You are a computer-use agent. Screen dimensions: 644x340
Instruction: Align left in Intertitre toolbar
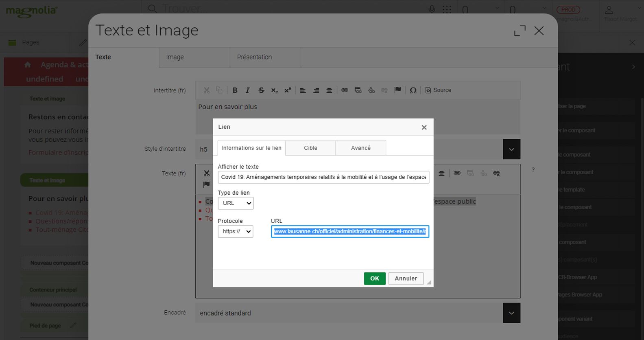(x=303, y=90)
